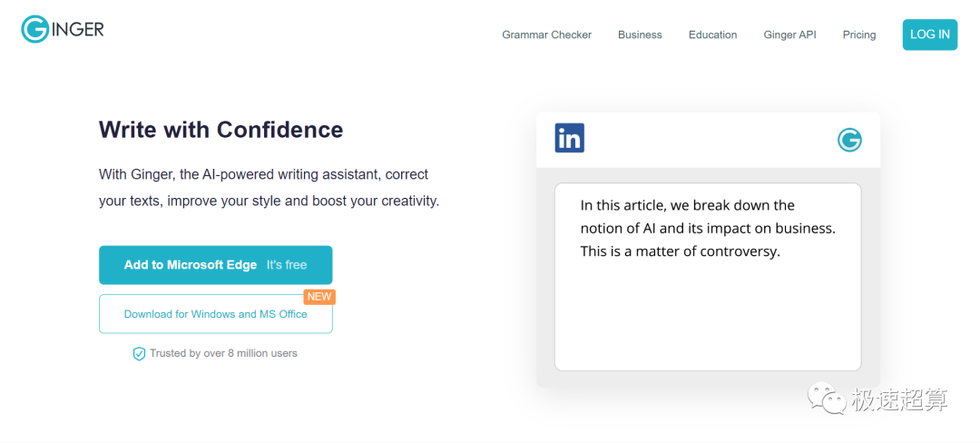Click the WeChat watermark icon
The image size is (980, 443).
click(828, 398)
